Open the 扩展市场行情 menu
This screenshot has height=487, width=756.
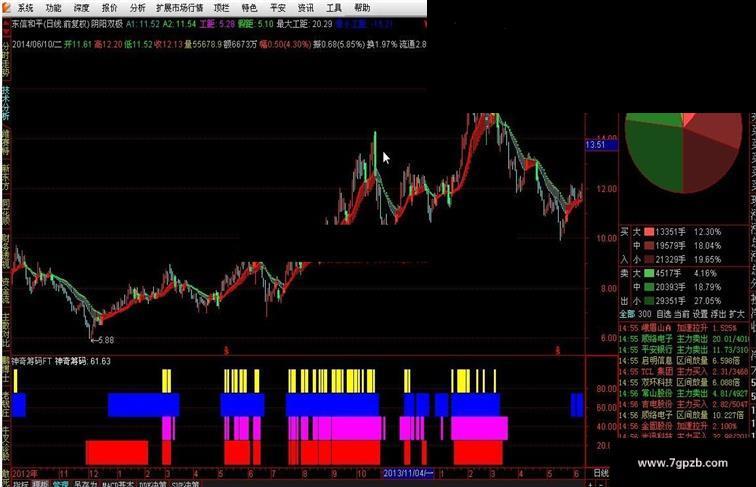(180, 8)
